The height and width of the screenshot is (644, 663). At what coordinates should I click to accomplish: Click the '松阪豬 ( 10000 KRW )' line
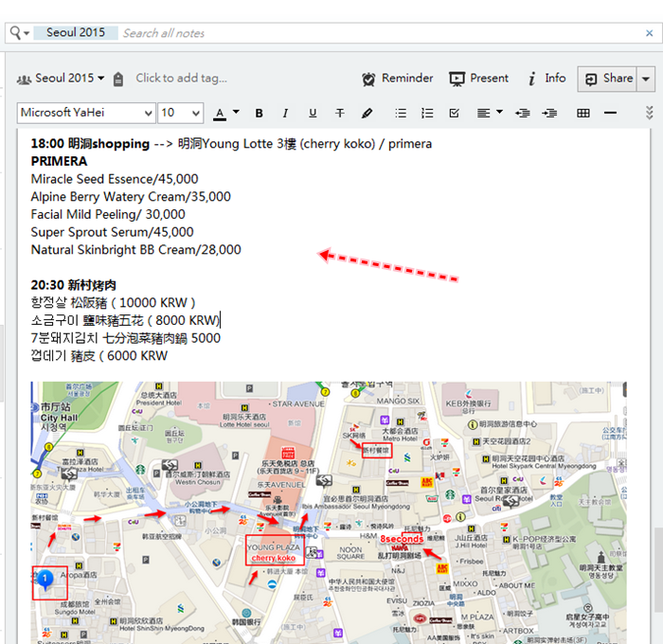point(113,303)
